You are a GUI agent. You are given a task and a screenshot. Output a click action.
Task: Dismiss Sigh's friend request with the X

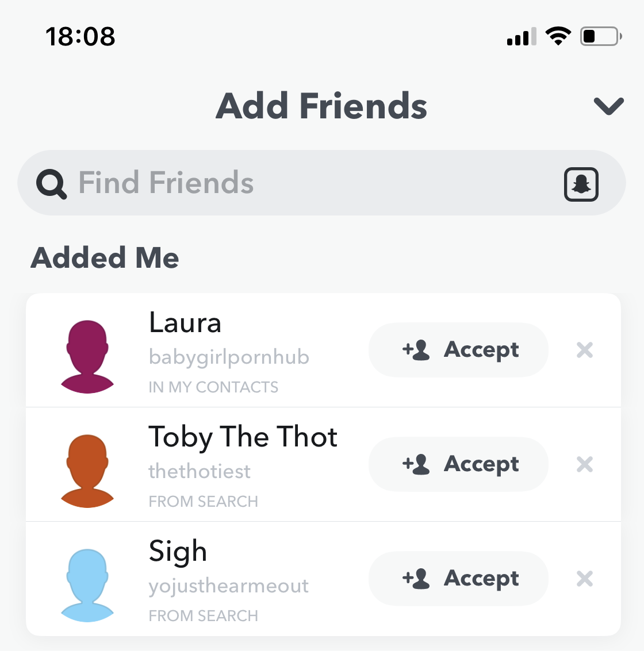(585, 579)
